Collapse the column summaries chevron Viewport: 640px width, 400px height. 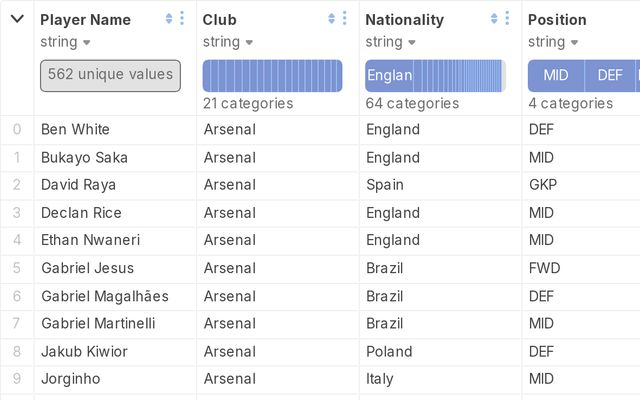[x=17, y=19]
